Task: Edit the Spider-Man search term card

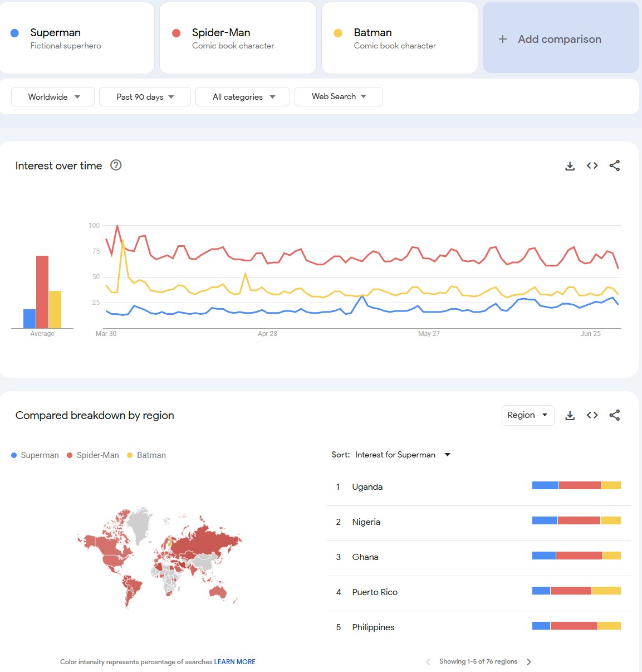Action: click(x=238, y=38)
